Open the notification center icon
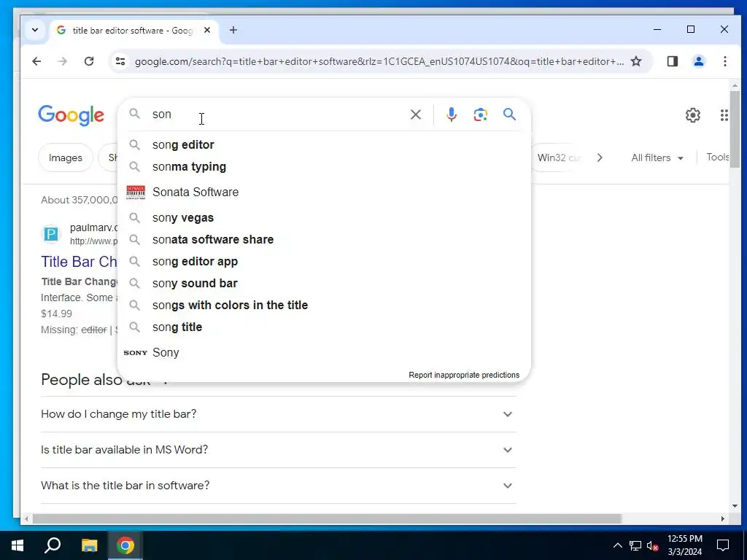This screenshot has height=560, width=747. click(x=723, y=545)
